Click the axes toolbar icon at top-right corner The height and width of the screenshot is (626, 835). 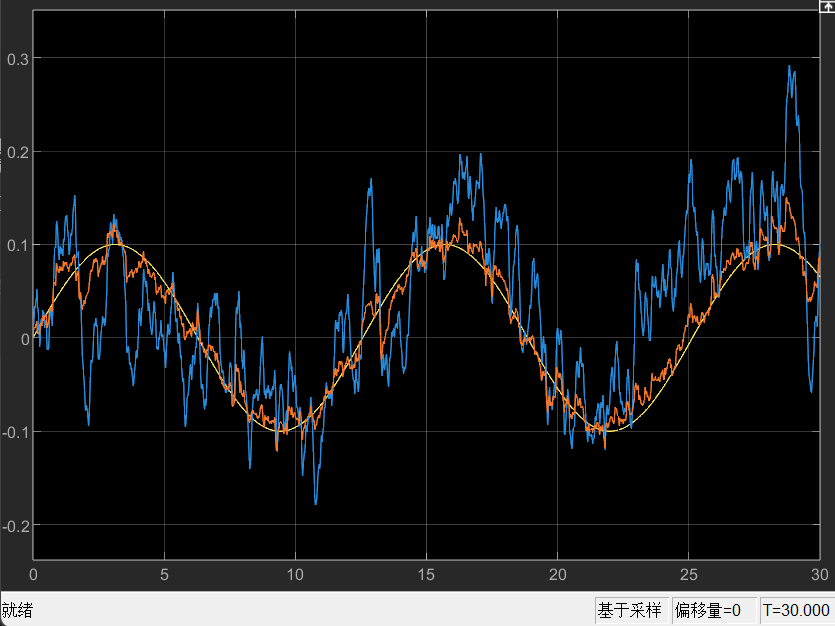pos(826,6)
